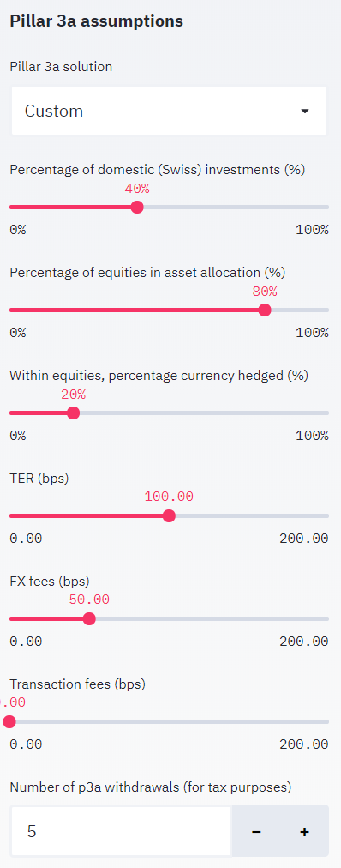341x868 pixels.
Task: Click the Transaction fees track at midpoint
Action: (169, 722)
